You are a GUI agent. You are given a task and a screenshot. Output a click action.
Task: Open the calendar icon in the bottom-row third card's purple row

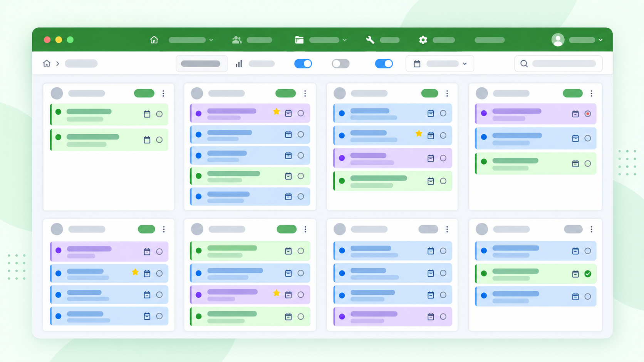click(431, 317)
